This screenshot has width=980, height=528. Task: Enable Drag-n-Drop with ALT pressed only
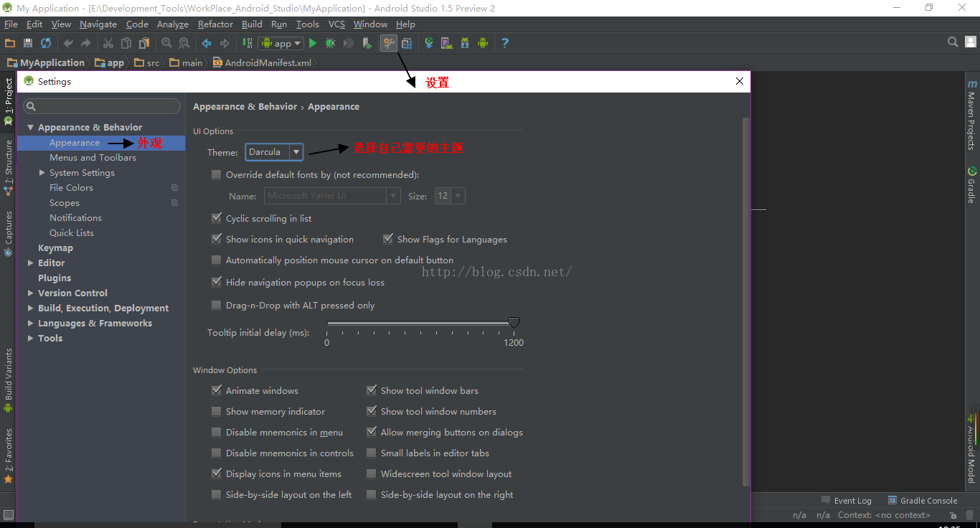pyautogui.click(x=217, y=305)
